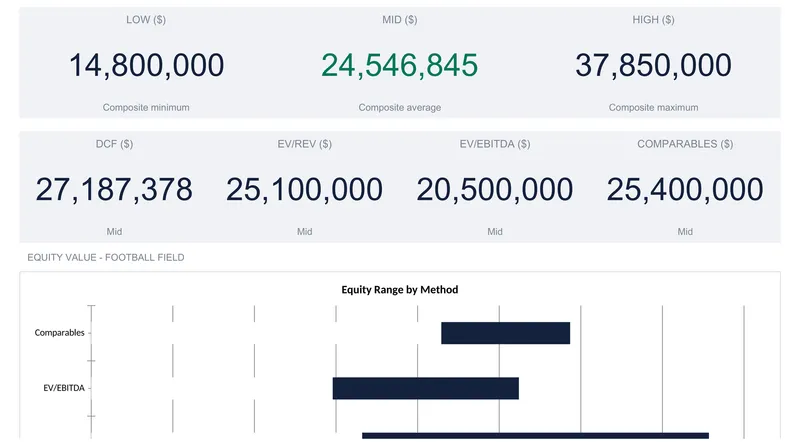The width and height of the screenshot is (800, 442).
Task: Select the green 24,546,845 value
Action: 399,65
